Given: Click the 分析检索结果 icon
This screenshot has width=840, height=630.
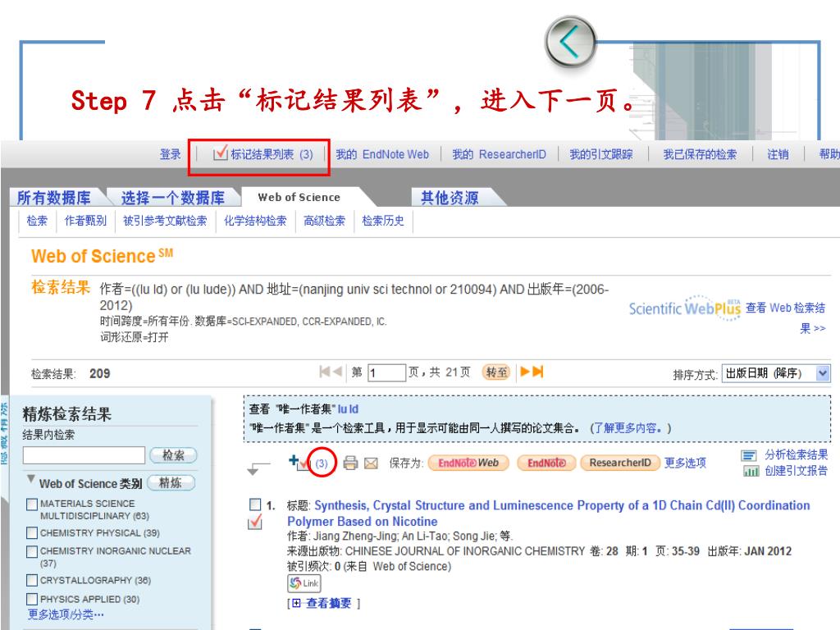Looking at the screenshot, I should (748, 455).
